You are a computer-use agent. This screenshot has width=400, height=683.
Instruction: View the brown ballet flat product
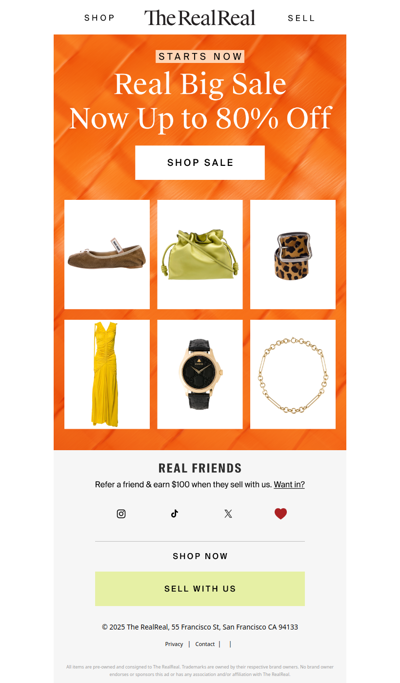(x=107, y=254)
